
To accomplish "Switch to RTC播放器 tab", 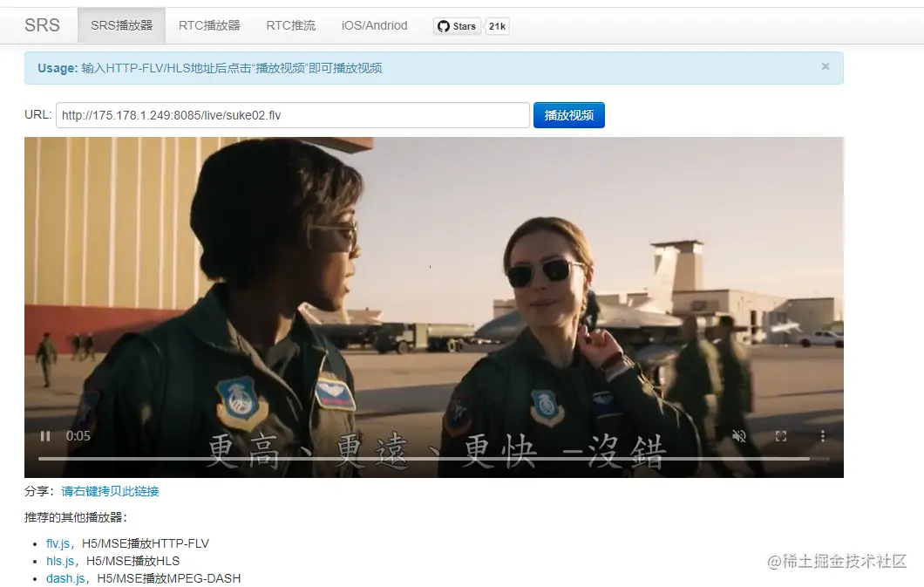I will [209, 25].
